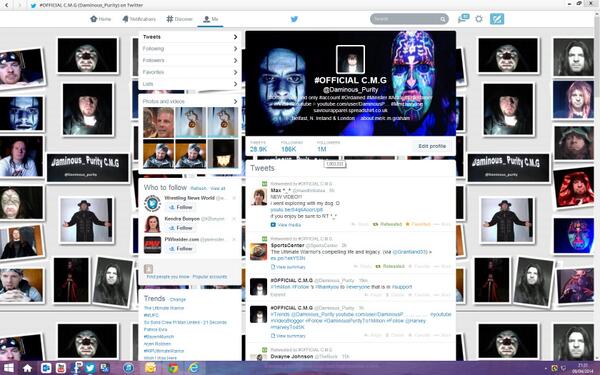
Task: Open YouTube app on taskbar
Action: click(x=60, y=368)
